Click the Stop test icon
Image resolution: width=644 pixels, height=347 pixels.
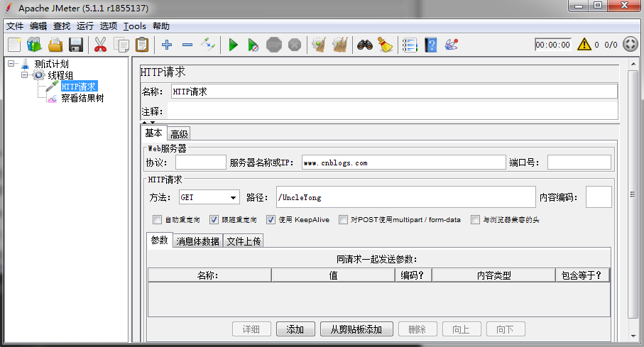(274, 45)
